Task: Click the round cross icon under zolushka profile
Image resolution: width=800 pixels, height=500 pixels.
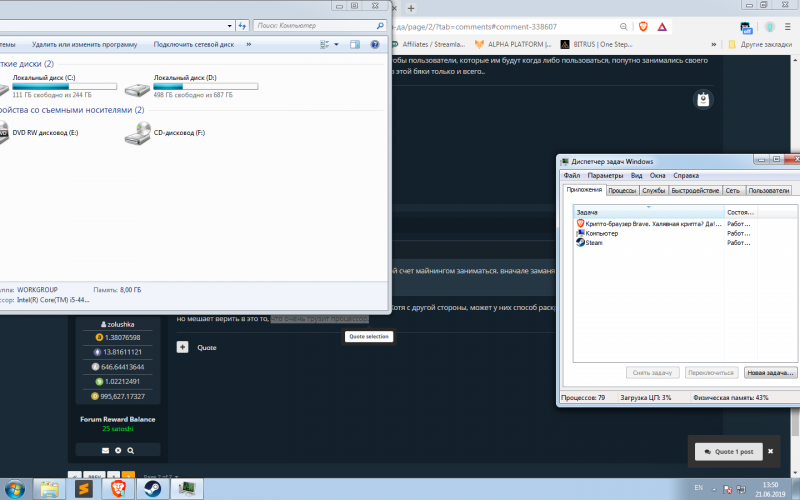Action: 118,451
